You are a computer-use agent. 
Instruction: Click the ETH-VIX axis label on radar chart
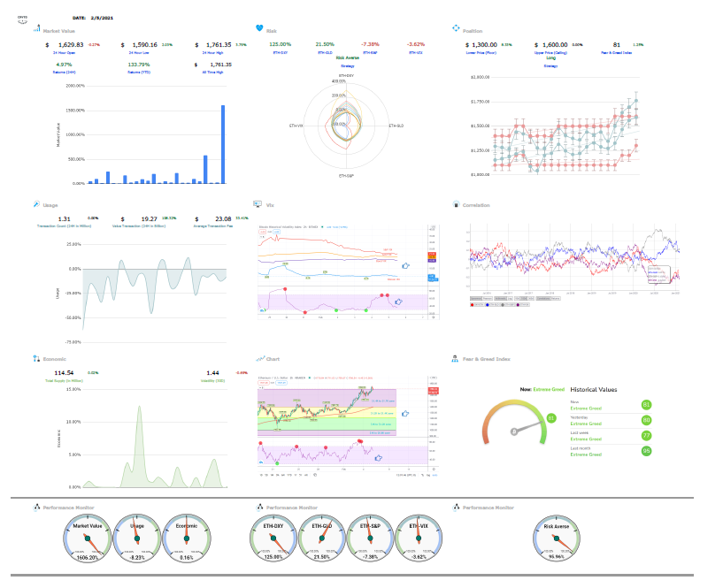pos(296,126)
